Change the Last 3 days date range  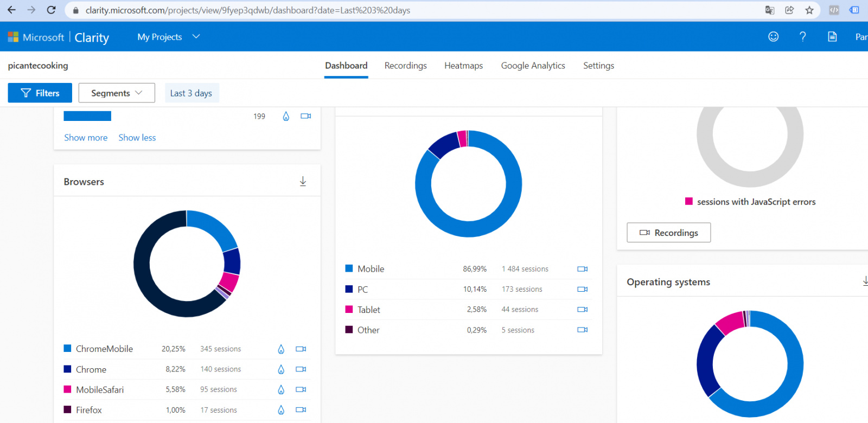pos(191,93)
